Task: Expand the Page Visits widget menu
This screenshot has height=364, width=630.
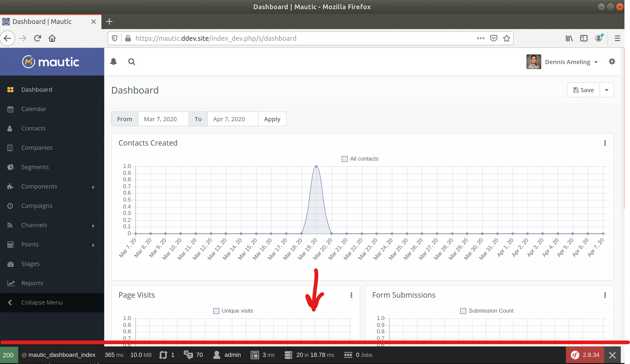Action: coord(351,295)
